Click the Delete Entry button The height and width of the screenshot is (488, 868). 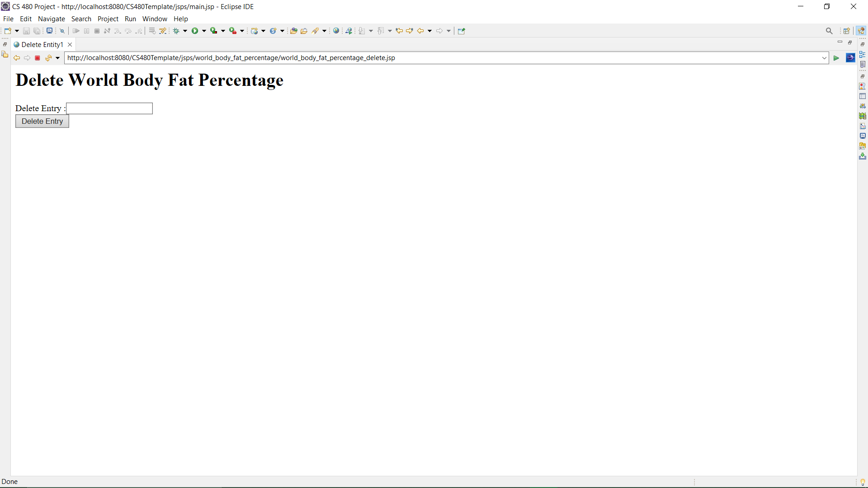[x=42, y=121]
